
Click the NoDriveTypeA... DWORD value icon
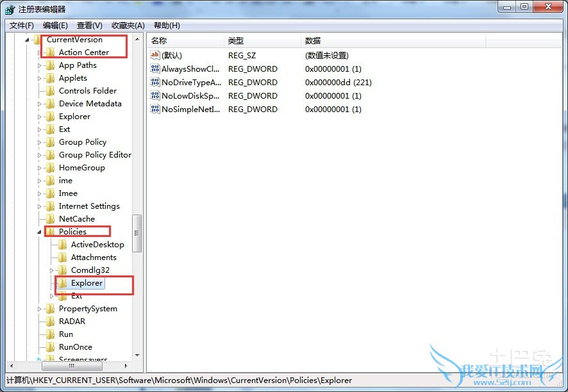[155, 82]
